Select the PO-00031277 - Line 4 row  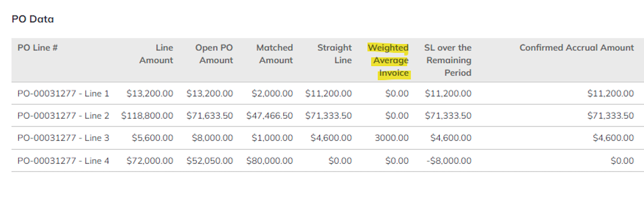click(x=328, y=160)
